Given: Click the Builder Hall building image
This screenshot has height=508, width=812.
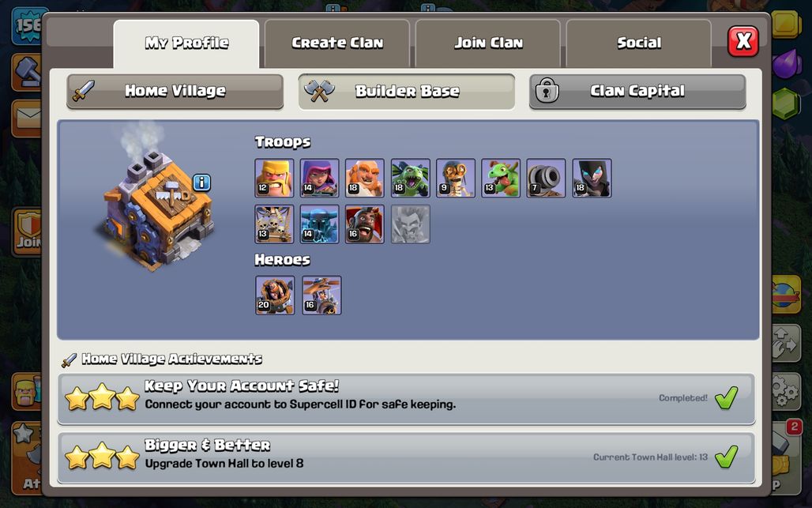Looking at the screenshot, I should [x=156, y=209].
